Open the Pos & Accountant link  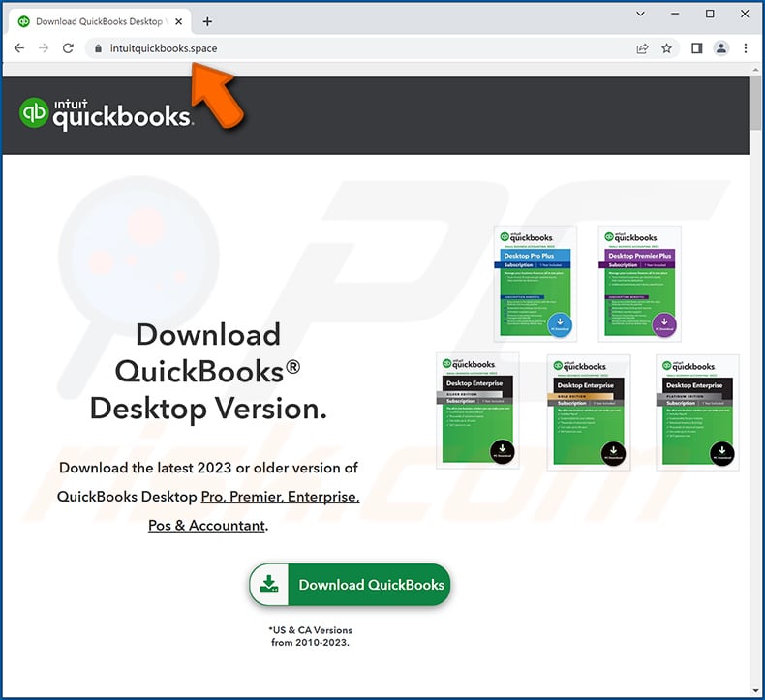(x=206, y=526)
